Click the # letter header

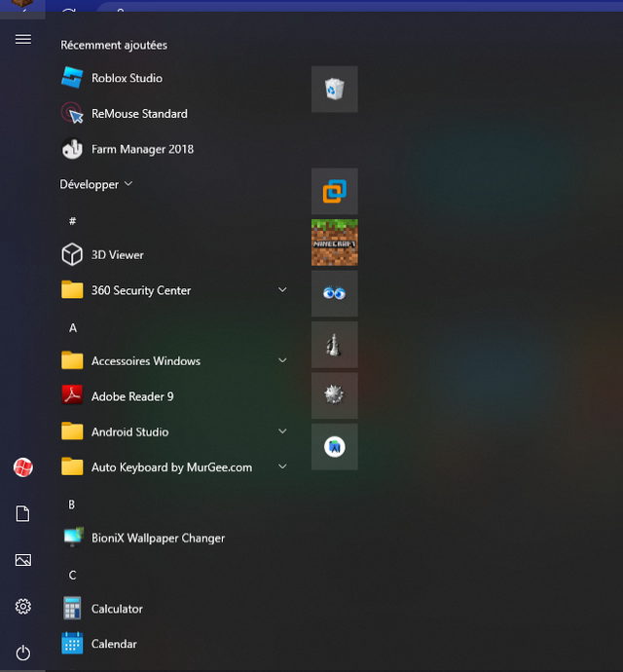coord(72,221)
